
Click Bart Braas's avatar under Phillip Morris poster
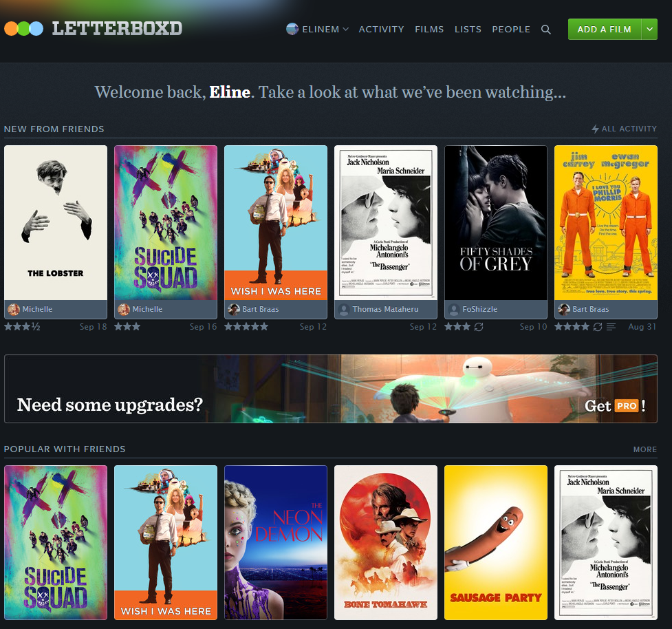click(564, 309)
